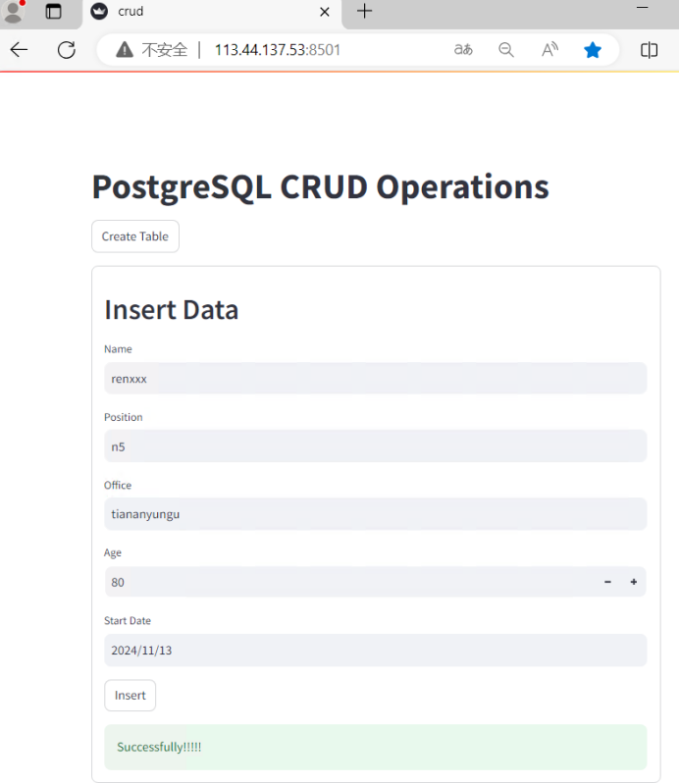Click the browser back arrow
The image size is (679, 784).
tap(19, 50)
